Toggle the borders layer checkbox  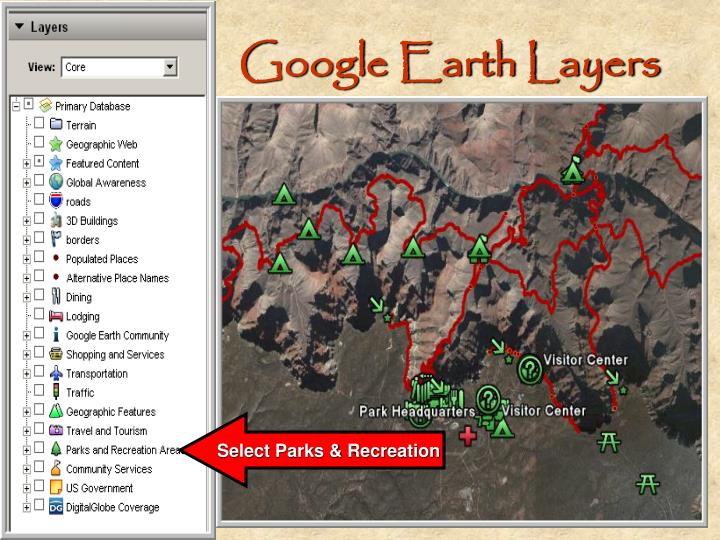[39, 237]
